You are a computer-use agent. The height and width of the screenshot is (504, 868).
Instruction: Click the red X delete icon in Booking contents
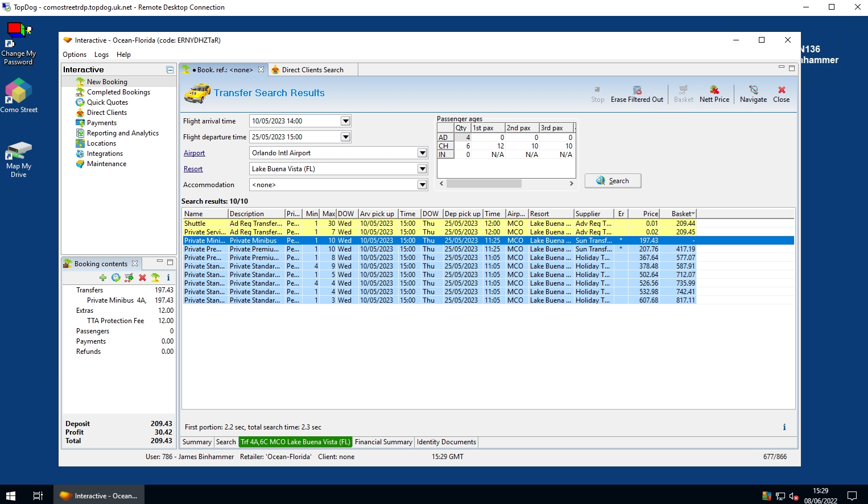click(142, 278)
